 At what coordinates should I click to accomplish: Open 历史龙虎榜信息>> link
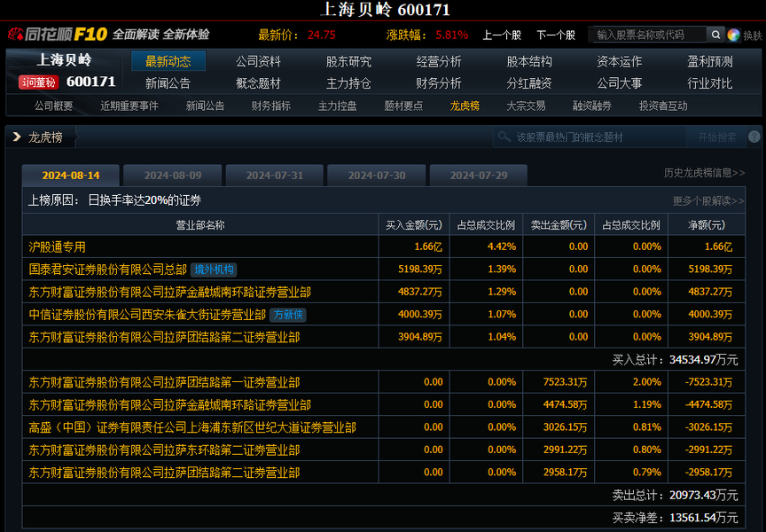coord(705,173)
